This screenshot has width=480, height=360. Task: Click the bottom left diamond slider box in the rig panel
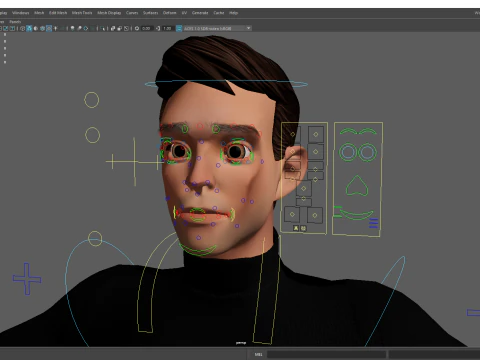[x=292, y=214]
